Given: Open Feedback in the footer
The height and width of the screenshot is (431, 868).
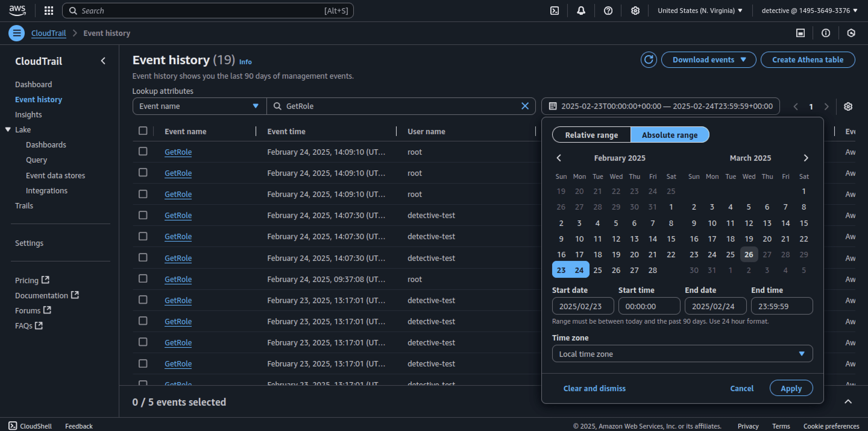Looking at the screenshot, I should click(x=79, y=426).
